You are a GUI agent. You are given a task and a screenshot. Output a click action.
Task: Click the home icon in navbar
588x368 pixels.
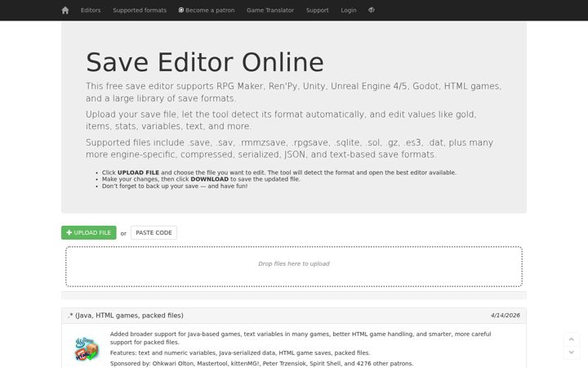click(65, 10)
